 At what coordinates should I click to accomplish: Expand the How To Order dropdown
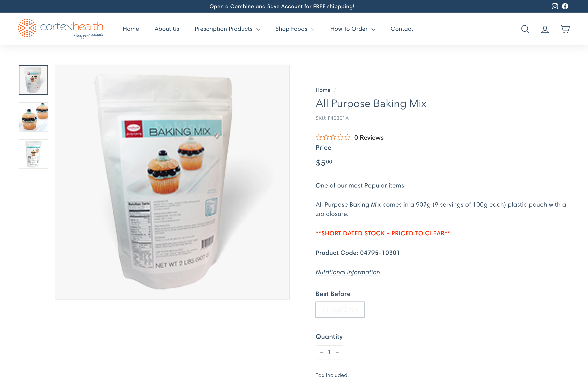353,29
